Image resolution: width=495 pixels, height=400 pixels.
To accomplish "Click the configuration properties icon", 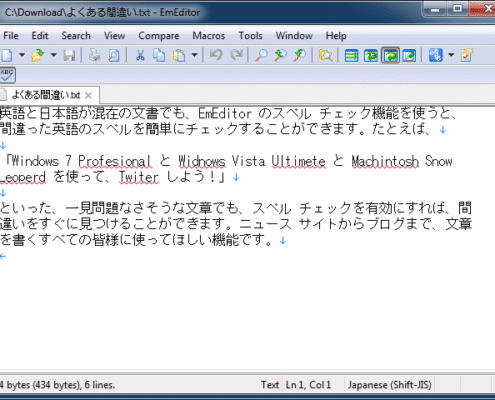I will [x=435, y=55].
